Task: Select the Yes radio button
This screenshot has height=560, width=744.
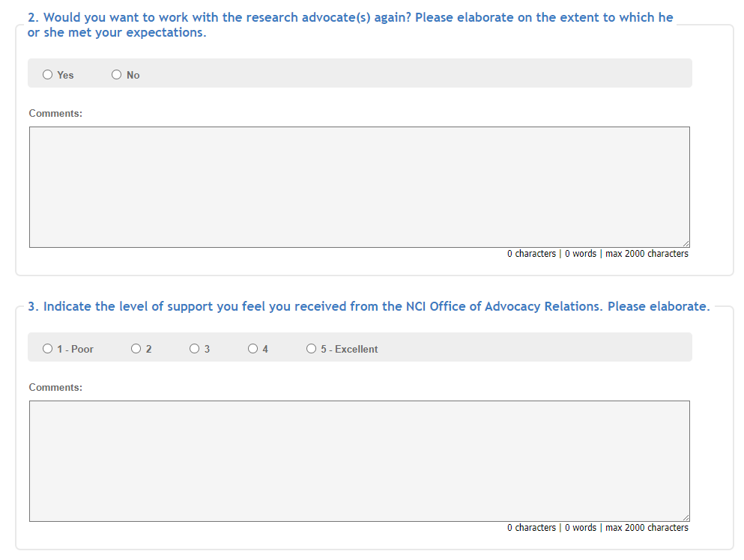Action: click(48, 75)
